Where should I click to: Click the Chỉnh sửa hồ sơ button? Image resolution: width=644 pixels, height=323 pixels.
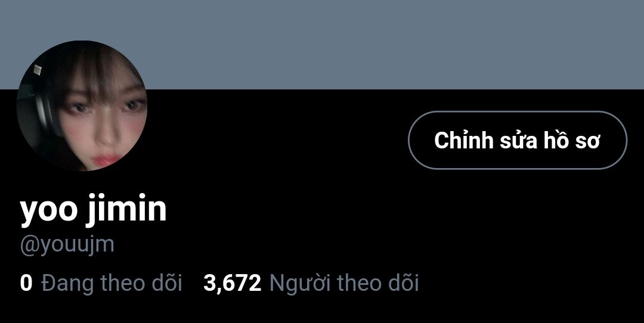coord(518,140)
